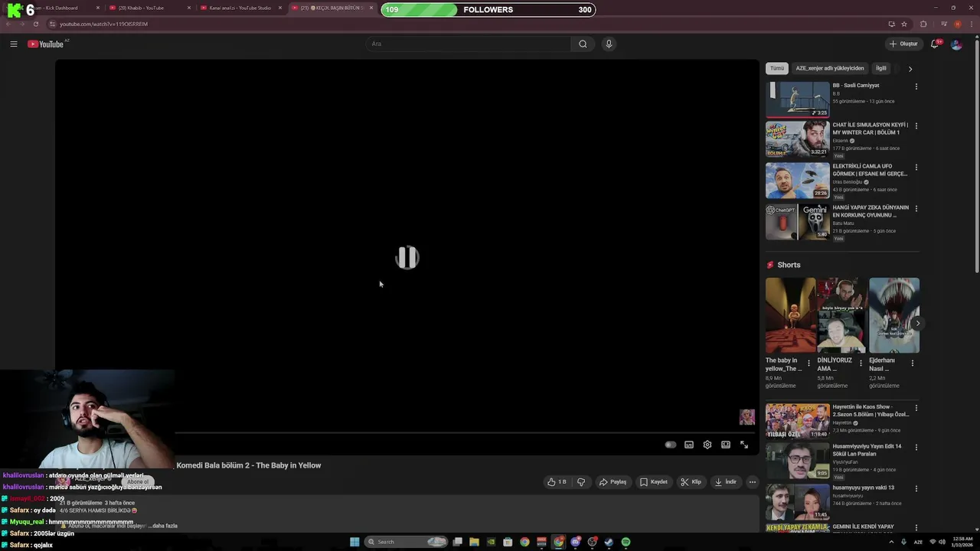
Task: Open the browser extensions puzzle icon
Action: (923, 24)
